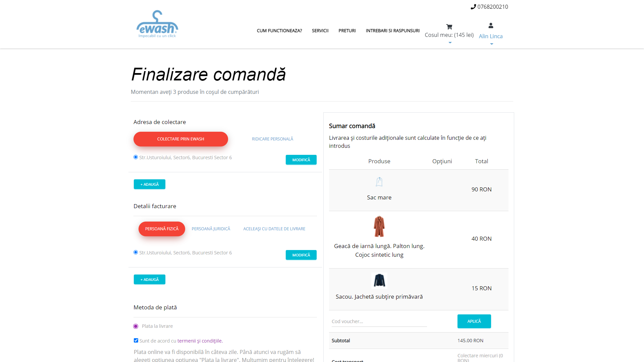Select Plata la livrare payment option
The image size is (644, 362).
(x=136, y=326)
